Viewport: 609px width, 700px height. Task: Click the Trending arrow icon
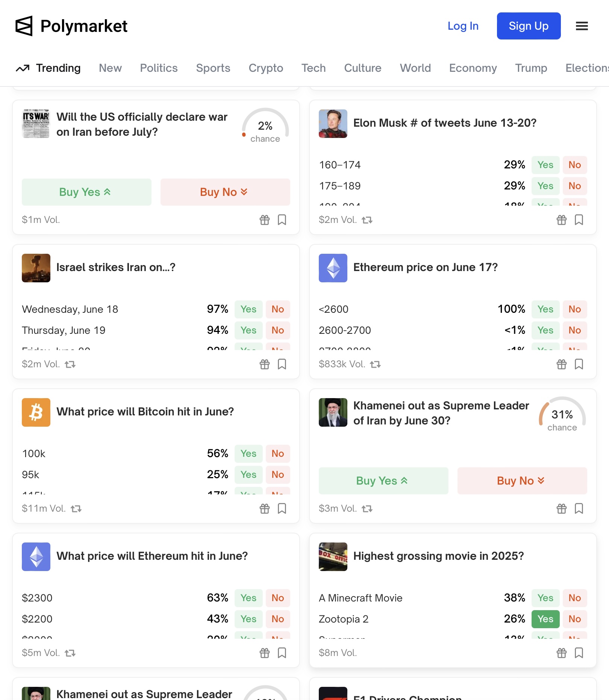[x=23, y=68]
